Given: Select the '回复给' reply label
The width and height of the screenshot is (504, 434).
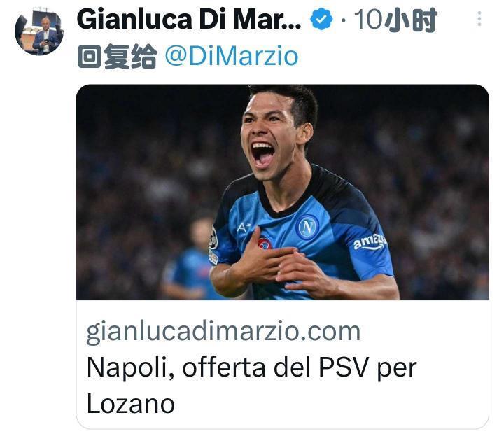Looking at the screenshot, I should coord(117,56).
